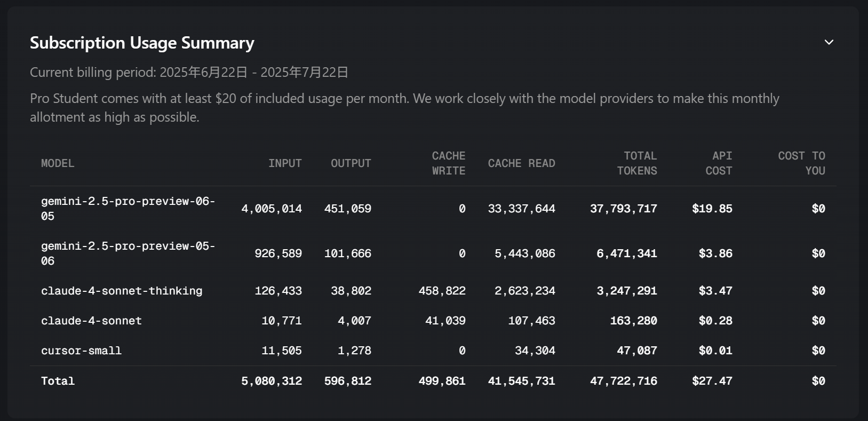The height and width of the screenshot is (421, 868).
Task: Click input value 4,005,014
Action: click(x=272, y=209)
